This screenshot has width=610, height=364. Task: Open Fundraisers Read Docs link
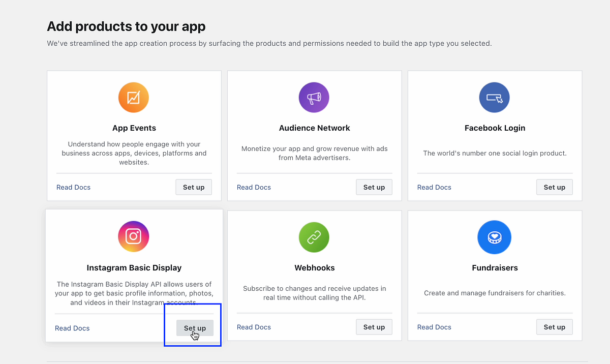click(x=434, y=327)
